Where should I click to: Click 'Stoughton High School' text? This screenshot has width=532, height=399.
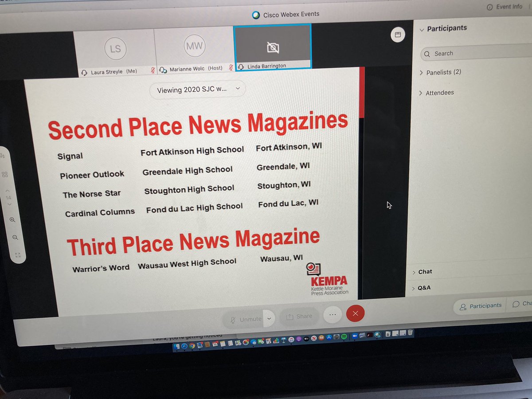189,190
